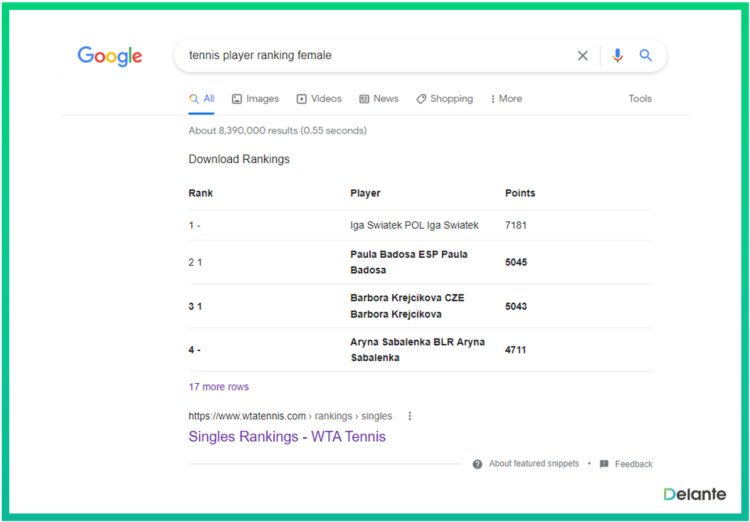Open the Shopping tab
Screen dimensions: 750x522
[x=444, y=99]
